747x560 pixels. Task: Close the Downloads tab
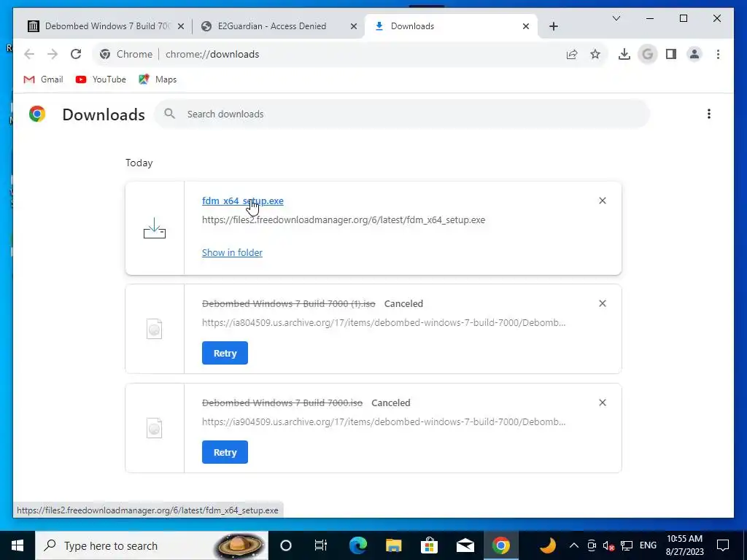526,26
